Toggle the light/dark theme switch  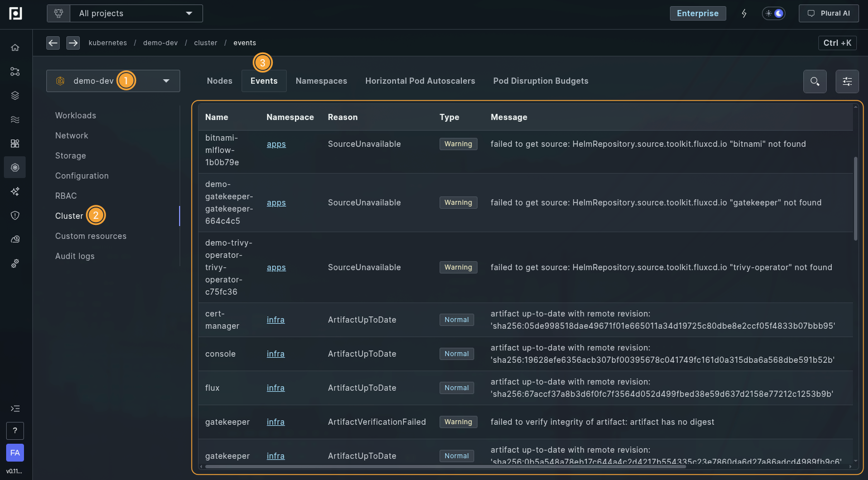point(774,13)
